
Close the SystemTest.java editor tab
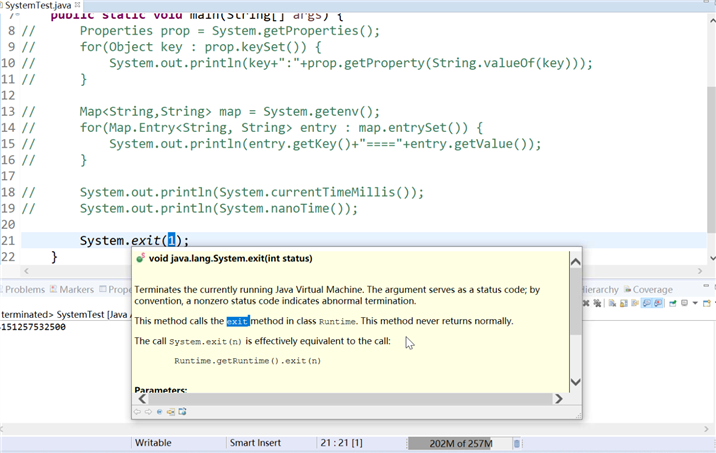[x=77, y=5]
